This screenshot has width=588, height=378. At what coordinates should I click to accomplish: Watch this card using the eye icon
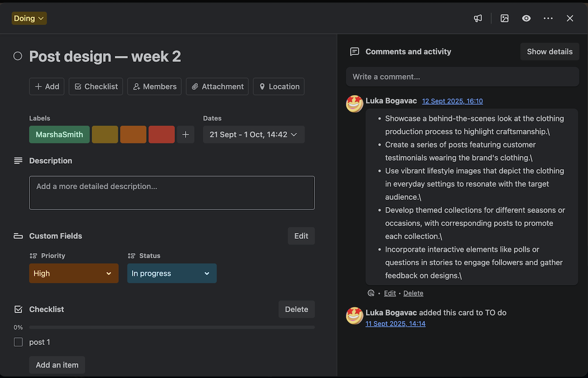(526, 18)
